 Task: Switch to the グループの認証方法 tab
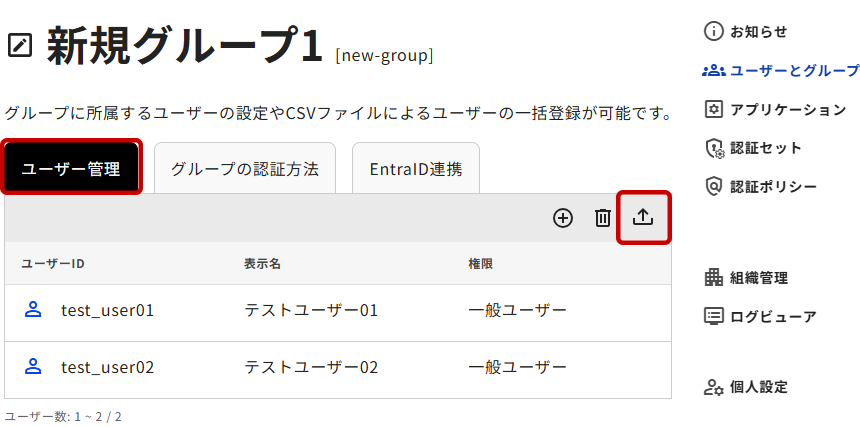tap(245, 168)
